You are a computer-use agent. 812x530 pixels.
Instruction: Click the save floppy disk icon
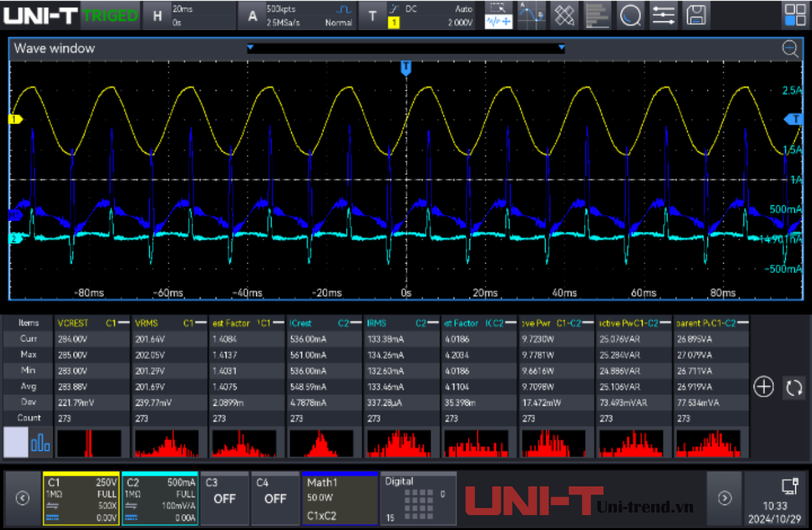coord(695,15)
